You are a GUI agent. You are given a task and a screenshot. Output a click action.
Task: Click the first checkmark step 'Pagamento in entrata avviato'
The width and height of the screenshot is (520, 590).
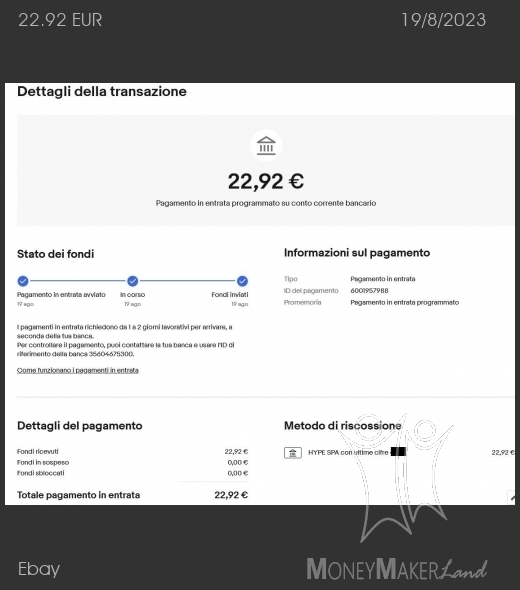23,281
